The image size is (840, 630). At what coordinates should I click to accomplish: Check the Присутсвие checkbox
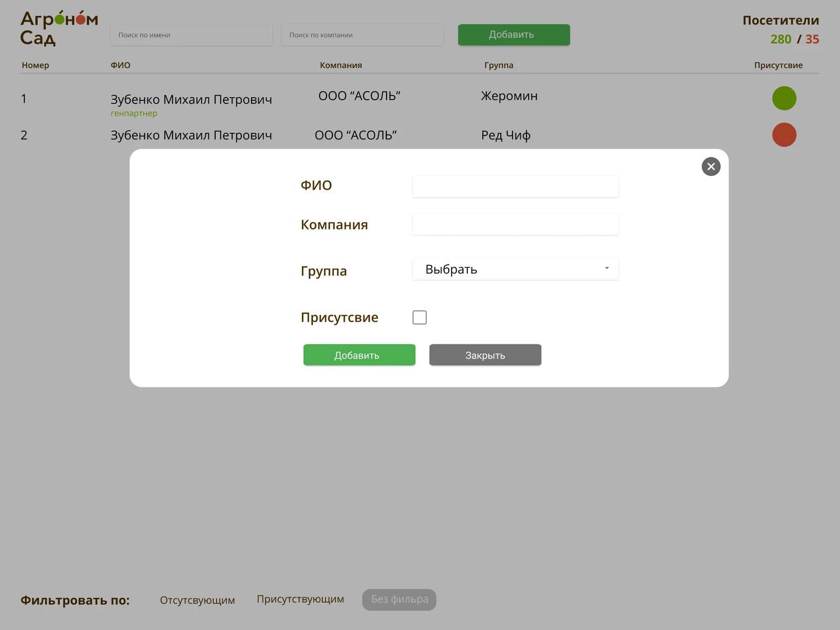[419, 318]
